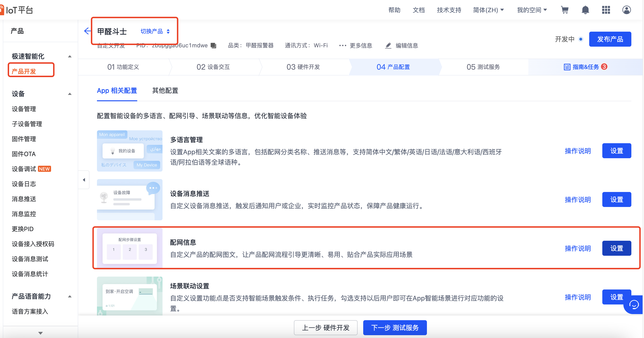
Task: Go to step 02 设备交互
Action: (213, 67)
